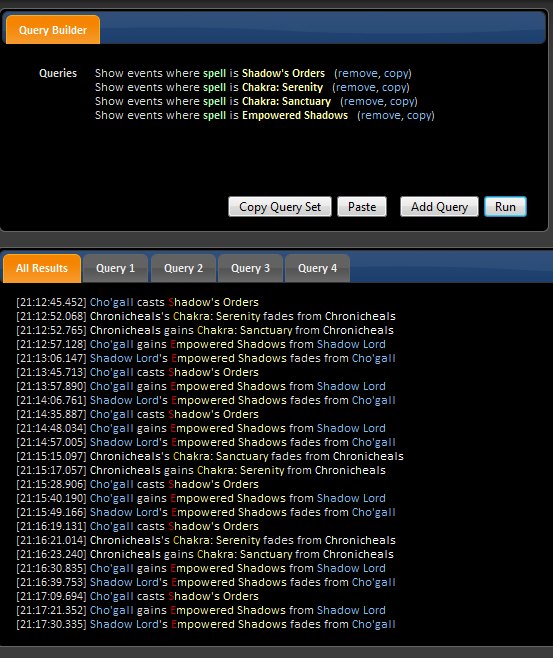Open the Query 1 results tab
Viewport: 553px width, 658px height.
pyautogui.click(x=115, y=268)
